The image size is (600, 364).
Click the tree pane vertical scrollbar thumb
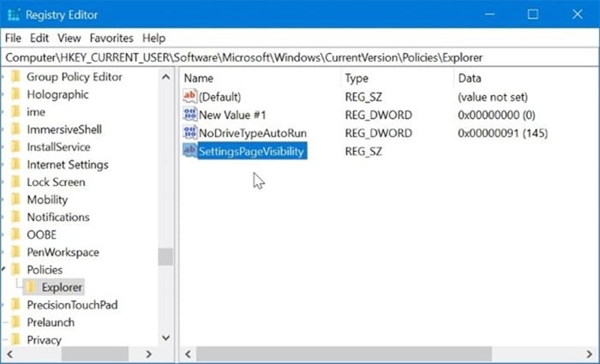tap(165, 257)
